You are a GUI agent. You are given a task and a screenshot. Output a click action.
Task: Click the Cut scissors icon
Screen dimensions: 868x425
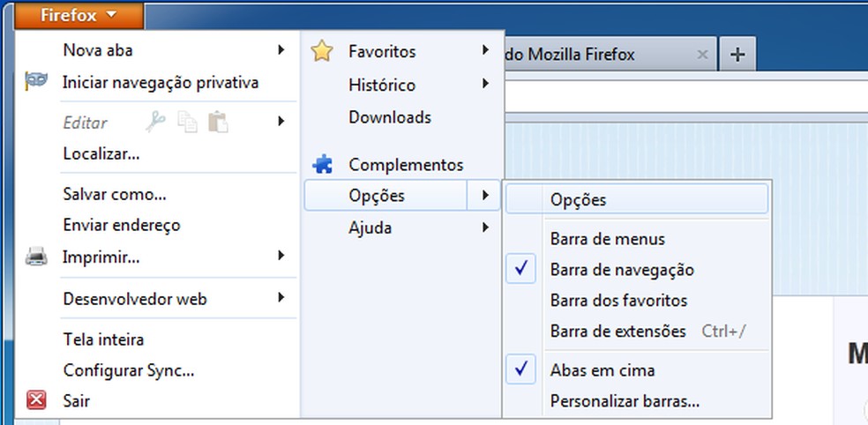(155, 122)
